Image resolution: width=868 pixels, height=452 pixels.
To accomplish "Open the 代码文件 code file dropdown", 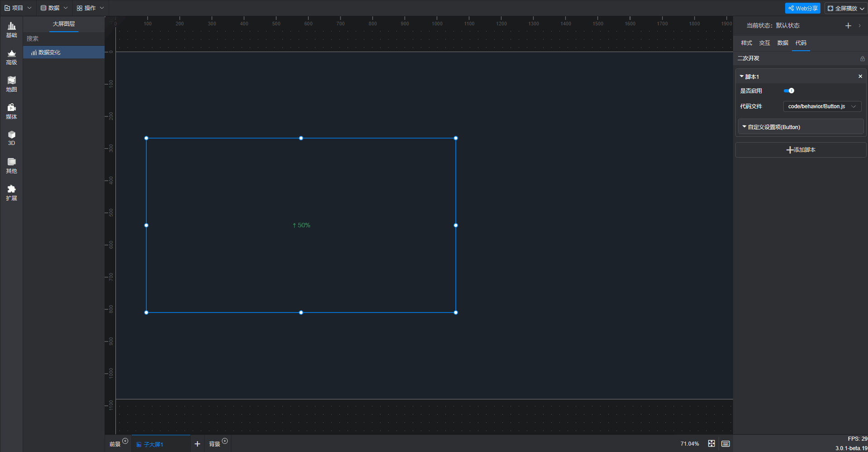I will pyautogui.click(x=822, y=106).
